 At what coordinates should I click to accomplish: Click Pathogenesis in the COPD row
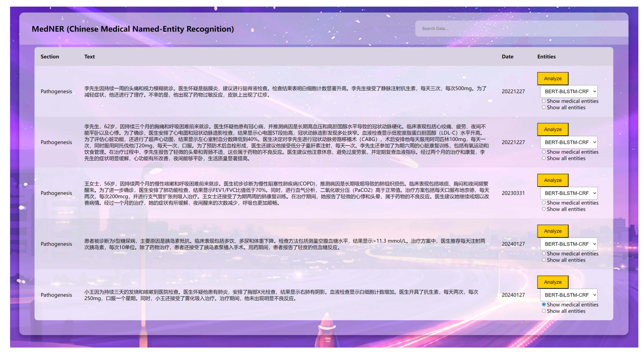[x=56, y=193]
